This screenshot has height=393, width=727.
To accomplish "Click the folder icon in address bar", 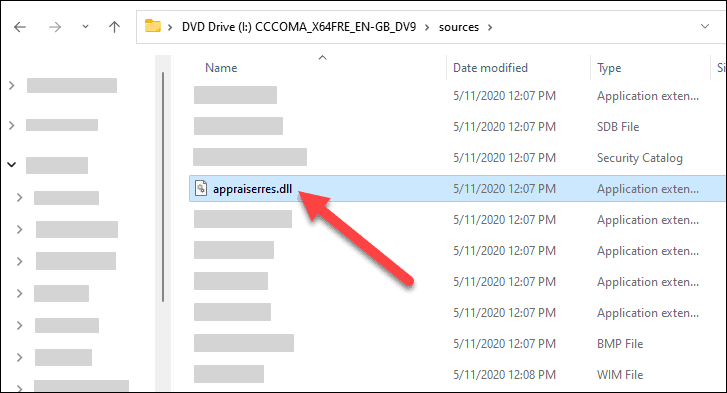I will [x=153, y=26].
